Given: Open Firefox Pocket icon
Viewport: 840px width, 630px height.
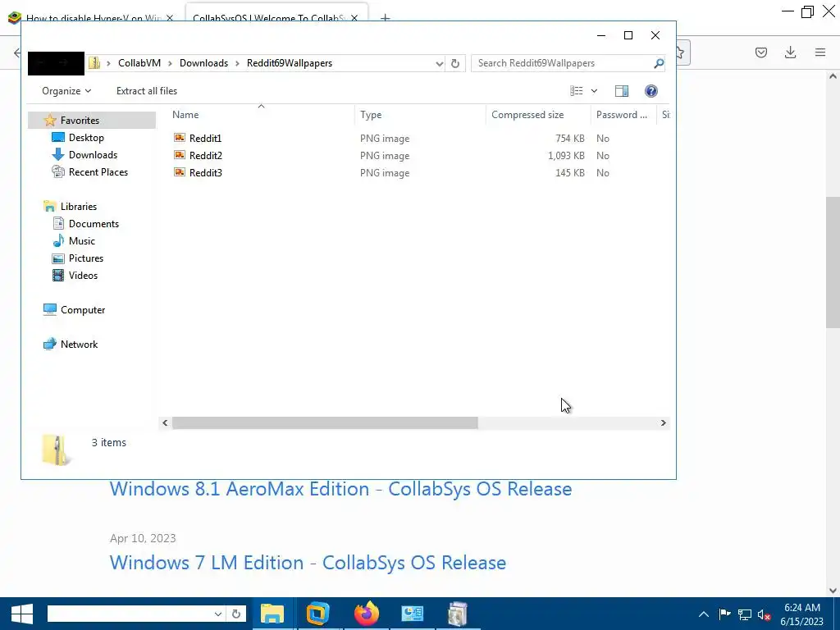Looking at the screenshot, I should [x=760, y=52].
